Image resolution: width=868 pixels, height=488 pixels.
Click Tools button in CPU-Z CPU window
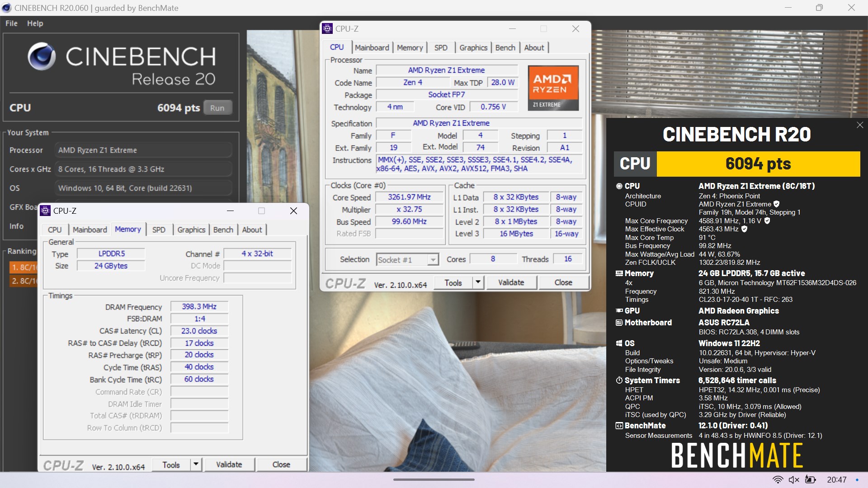(x=453, y=282)
